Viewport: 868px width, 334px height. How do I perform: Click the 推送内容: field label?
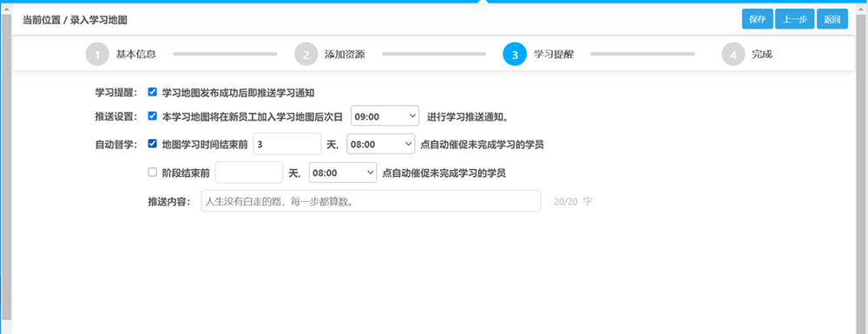pyautogui.click(x=169, y=201)
